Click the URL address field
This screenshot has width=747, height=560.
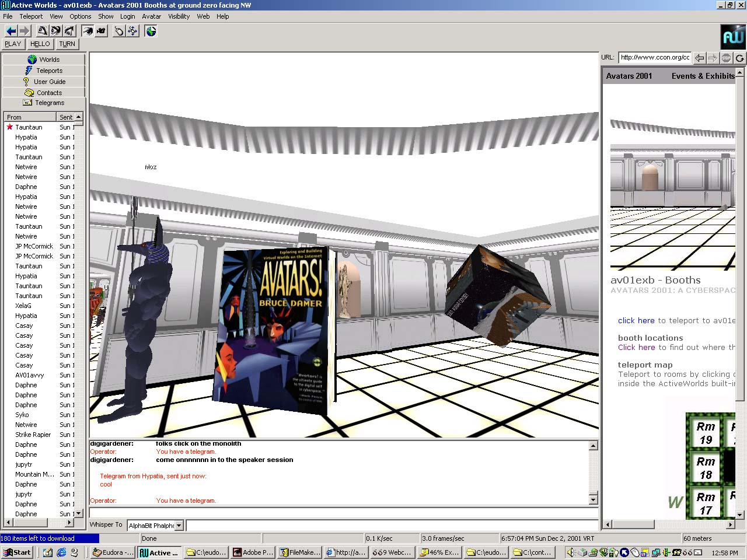coord(655,57)
